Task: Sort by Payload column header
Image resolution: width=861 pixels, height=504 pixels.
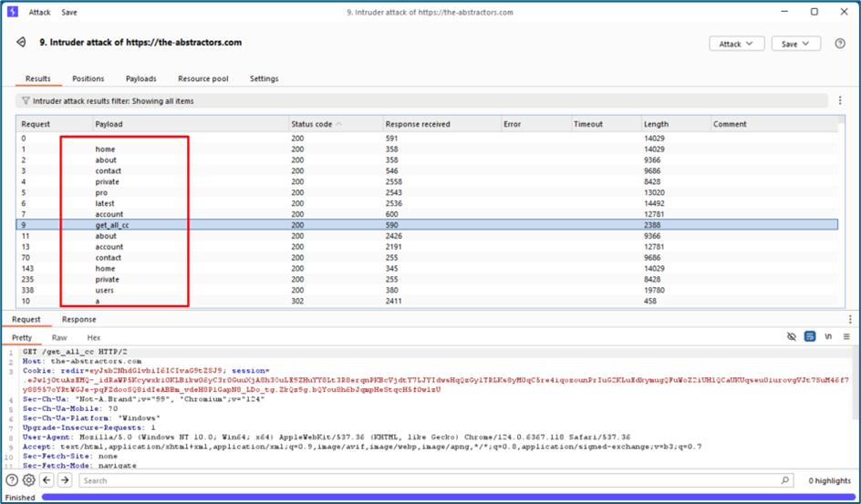Action: coord(190,124)
